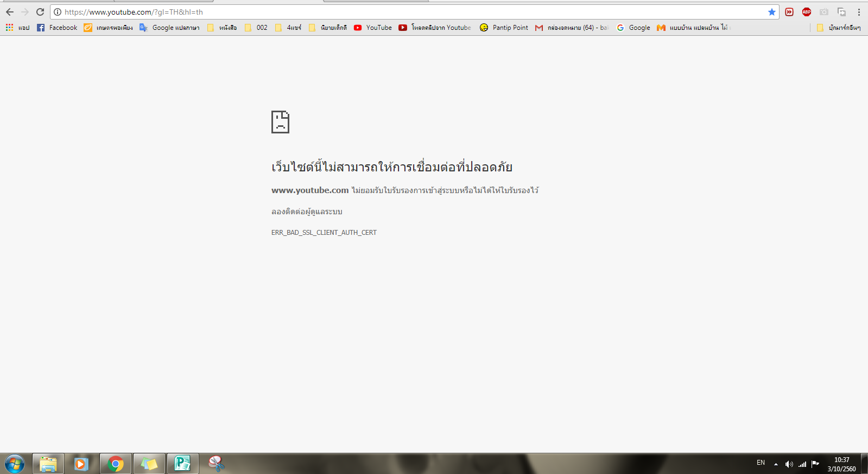Image resolution: width=868 pixels, height=474 pixels.
Task: Open the เกษตรพอเพียง bookmark
Action: pyautogui.click(x=108, y=28)
